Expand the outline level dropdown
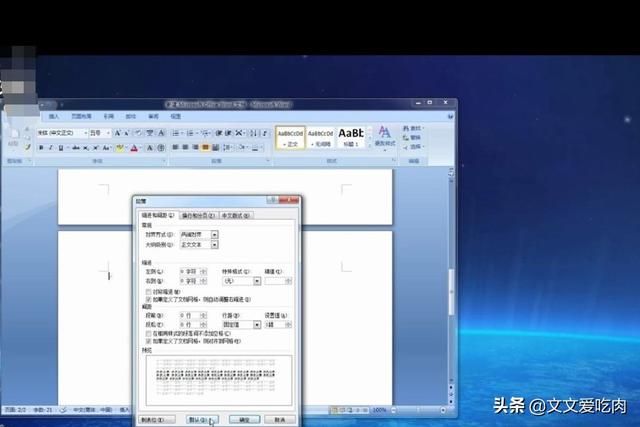 pos(214,244)
